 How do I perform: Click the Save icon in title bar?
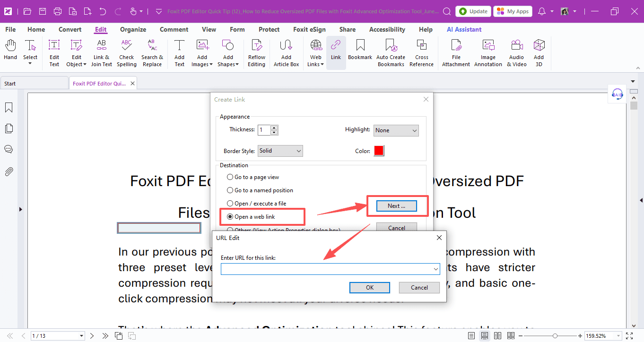point(43,11)
